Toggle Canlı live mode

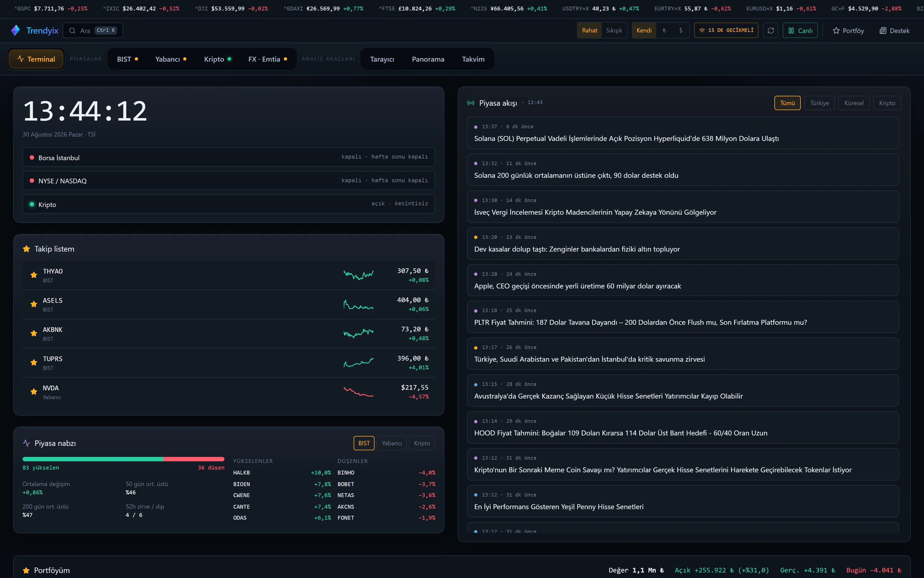point(800,31)
